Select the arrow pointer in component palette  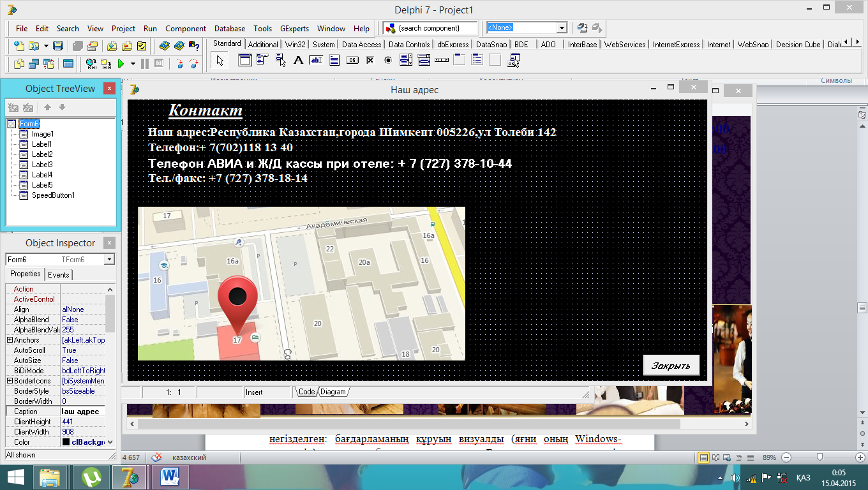220,61
